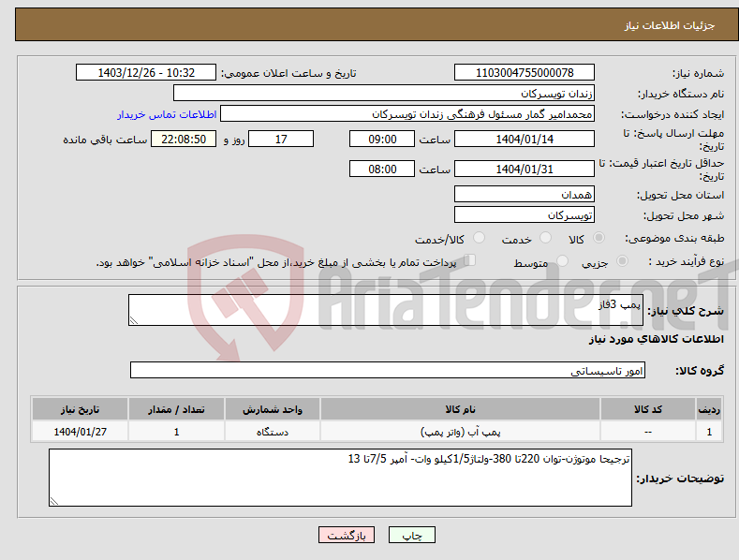Click the need date cell 1404/01/27
This screenshot has height=560, width=739.
(x=81, y=432)
